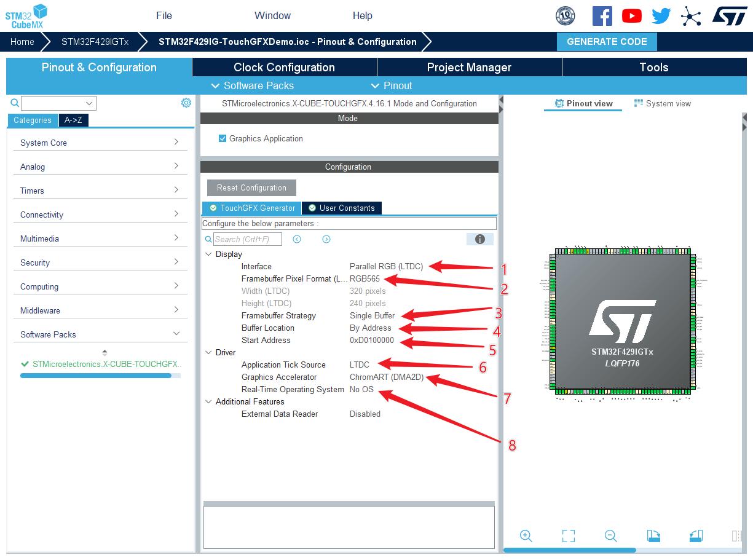Collapse the Display parameter group
Screen dimensions: 753x560
pos(208,254)
